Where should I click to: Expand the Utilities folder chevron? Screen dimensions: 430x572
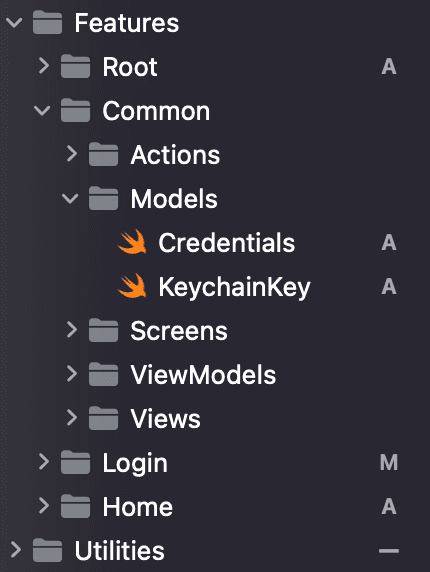coord(16,550)
